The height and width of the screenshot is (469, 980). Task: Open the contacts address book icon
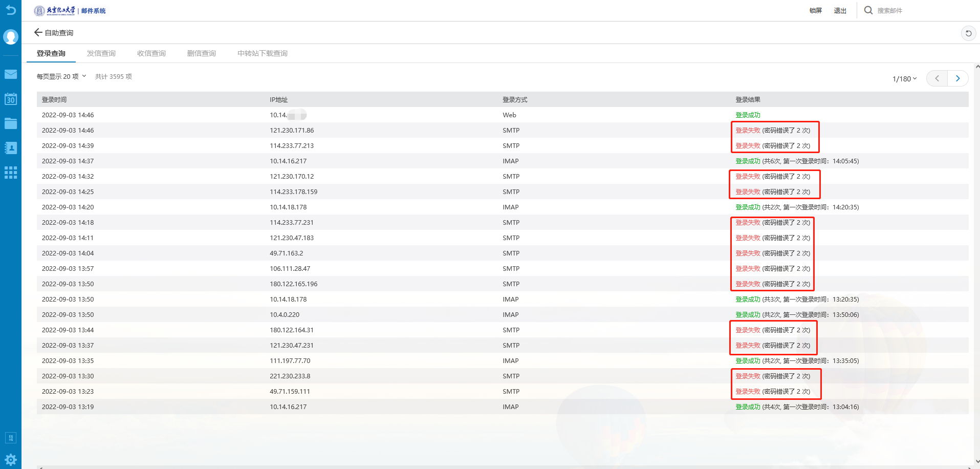11,148
